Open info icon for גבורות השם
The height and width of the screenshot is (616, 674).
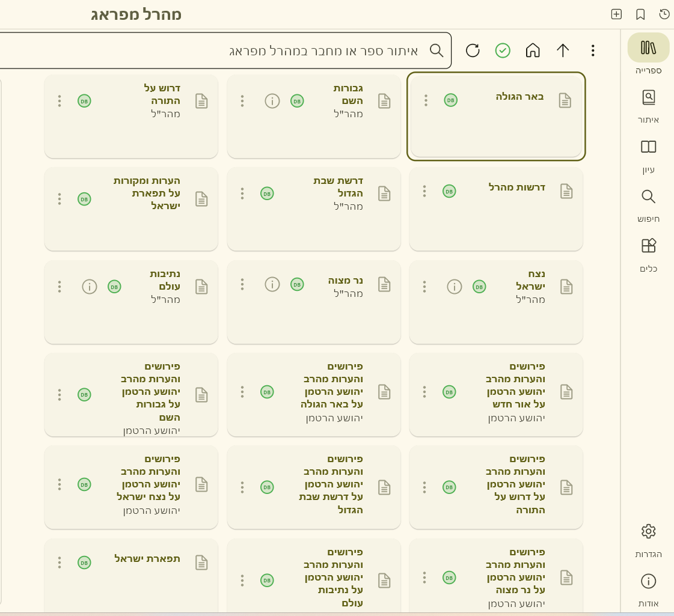tap(272, 101)
